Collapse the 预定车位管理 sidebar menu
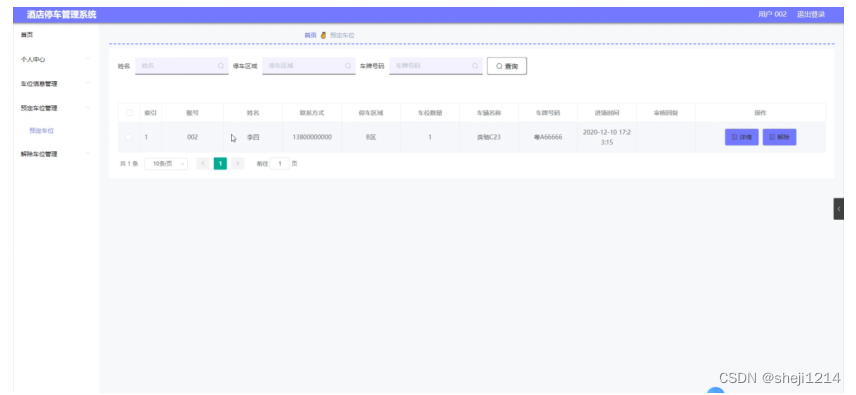This screenshot has width=856, height=395. (56, 107)
